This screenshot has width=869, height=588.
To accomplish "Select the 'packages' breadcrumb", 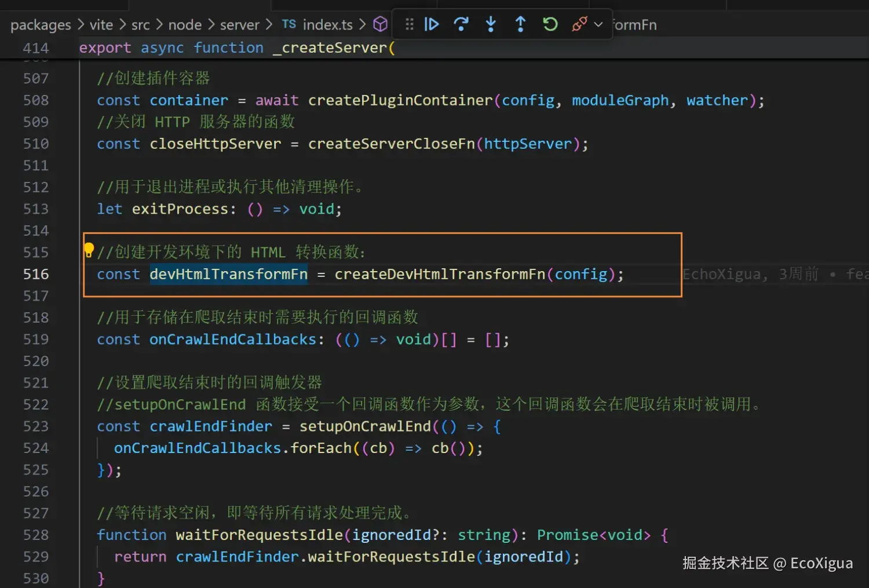I will [x=41, y=25].
